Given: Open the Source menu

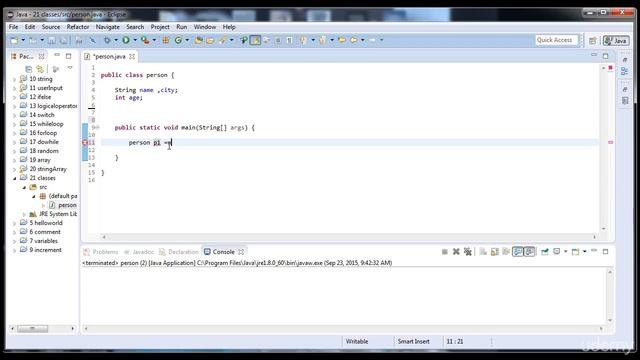Looking at the screenshot, I should (x=51, y=27).
